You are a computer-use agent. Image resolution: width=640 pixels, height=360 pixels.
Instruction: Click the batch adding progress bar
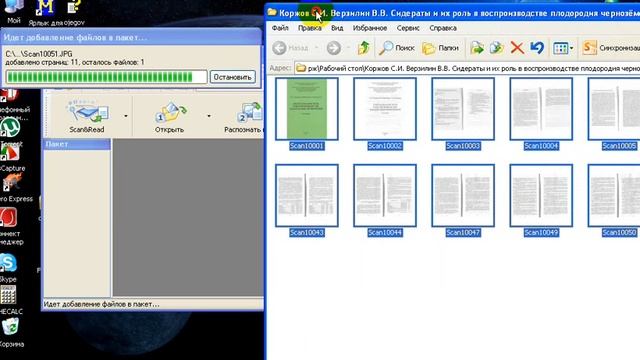pos(106,77)
